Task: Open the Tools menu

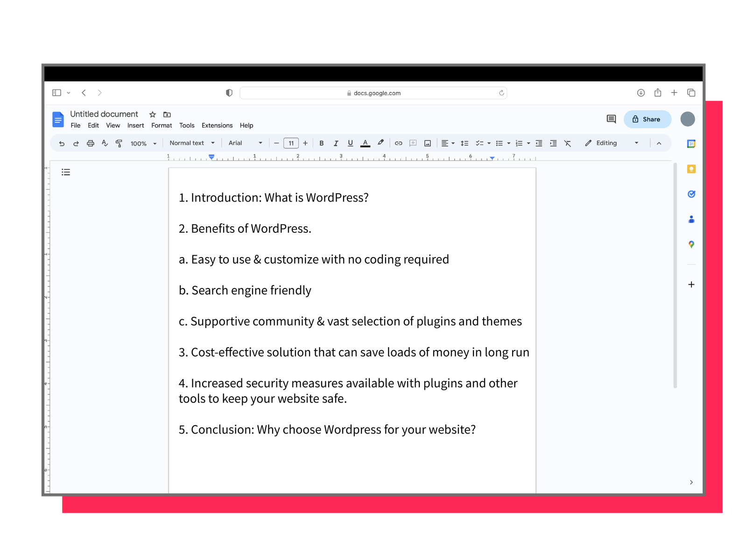Action: 187,126
